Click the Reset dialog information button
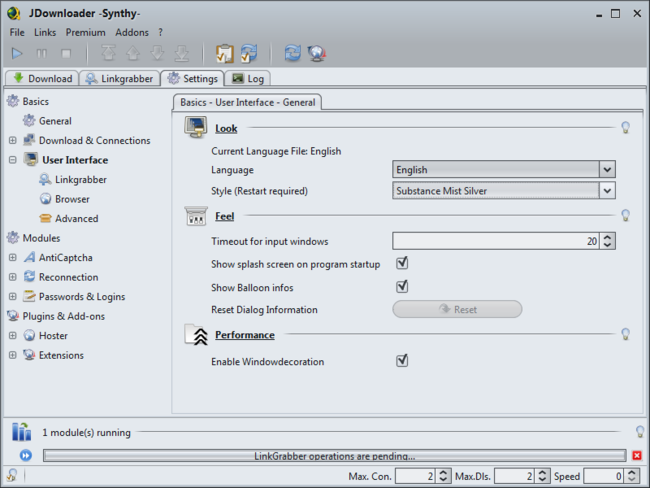 point(457,309)
